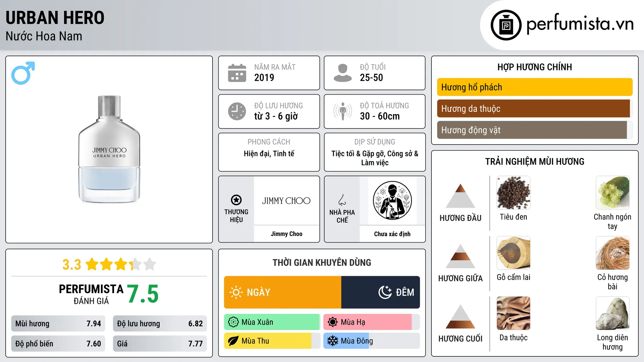Click the fifth grey rating star
Screen dimensions: 644x362
point(150,264)
